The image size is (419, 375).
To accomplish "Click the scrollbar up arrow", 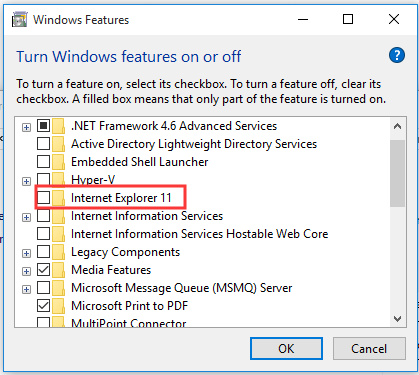I will tap(397, 126).
